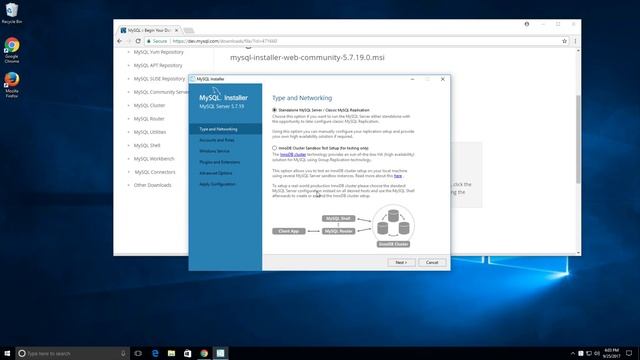Viewport: 640px width, 360px height.
Task: Open Action Center notifications icon
Action: coord(629,353)
